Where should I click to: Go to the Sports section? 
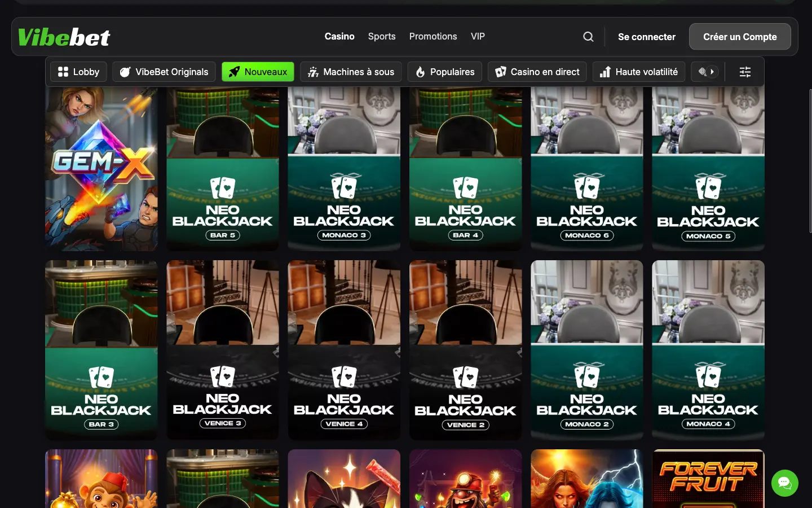tap(382, 36)
